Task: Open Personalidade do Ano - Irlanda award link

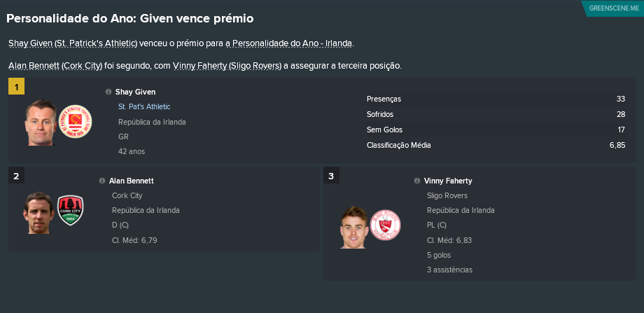Action: coord(293,43)
